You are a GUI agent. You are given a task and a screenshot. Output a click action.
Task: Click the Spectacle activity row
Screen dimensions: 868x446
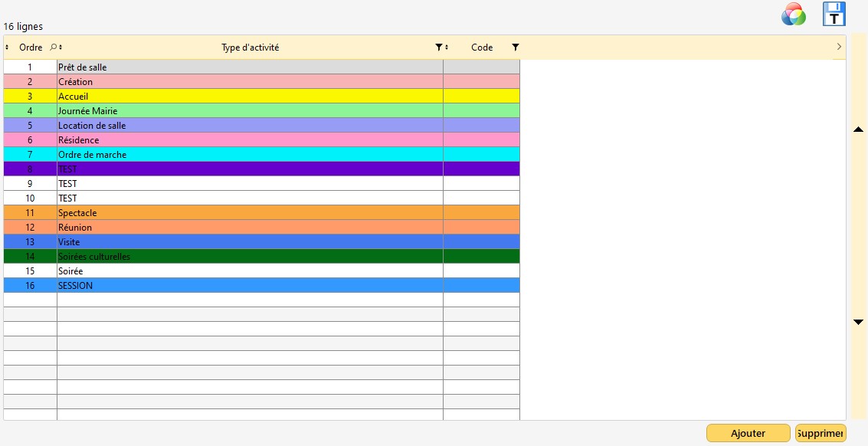click(250, 213)
